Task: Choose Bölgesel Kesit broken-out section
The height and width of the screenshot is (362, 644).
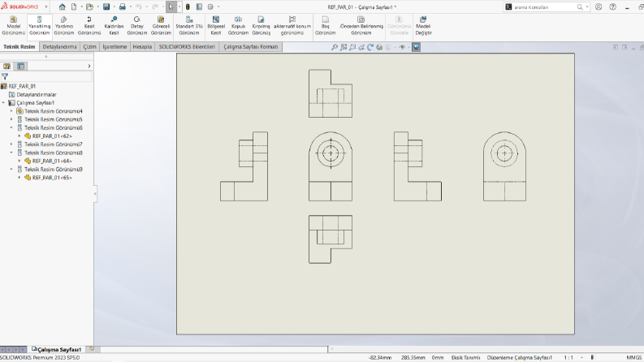Action: 216,26
